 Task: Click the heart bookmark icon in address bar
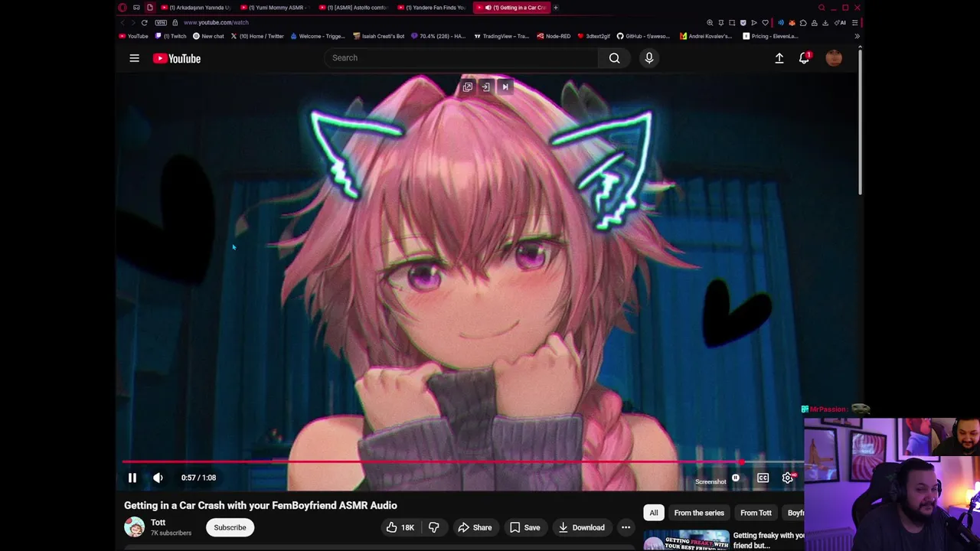(765, 22)
